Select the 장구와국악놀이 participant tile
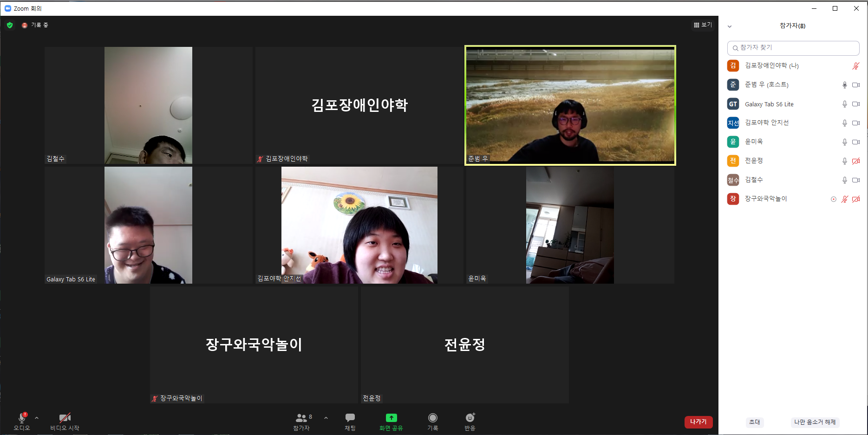Viewport: 868px width, 435px height. (254, 345)
